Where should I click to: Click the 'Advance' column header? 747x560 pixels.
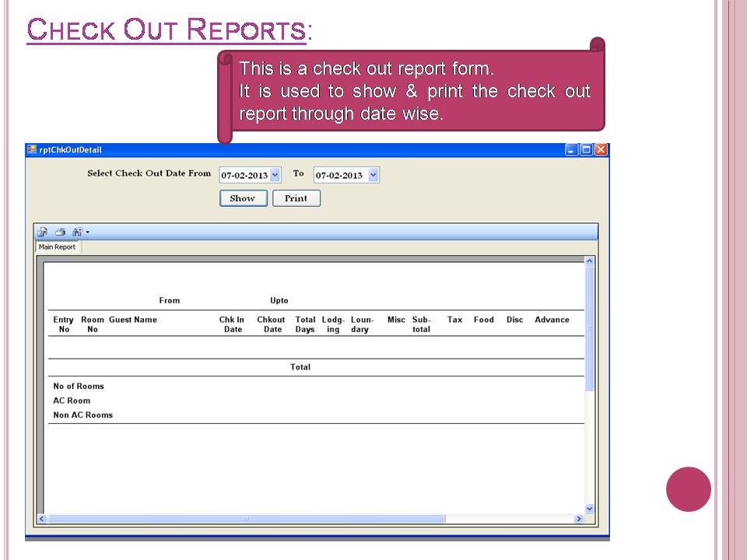(552, 320)
